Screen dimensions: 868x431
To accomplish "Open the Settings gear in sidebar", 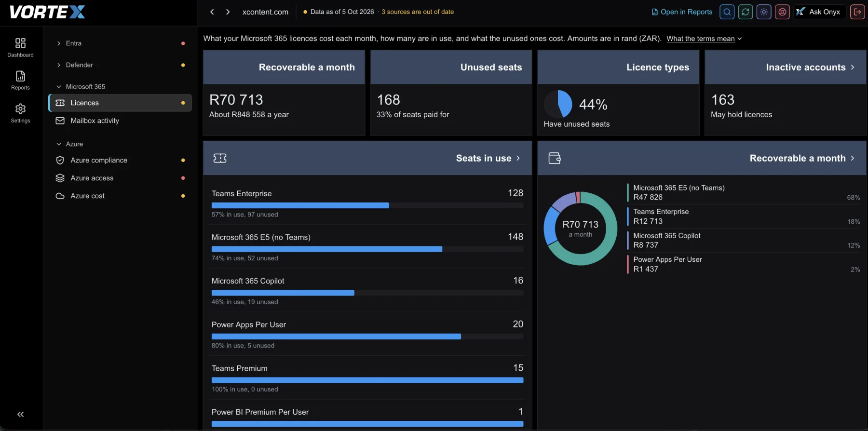I will pyautogui.click(x=20, y=113).
